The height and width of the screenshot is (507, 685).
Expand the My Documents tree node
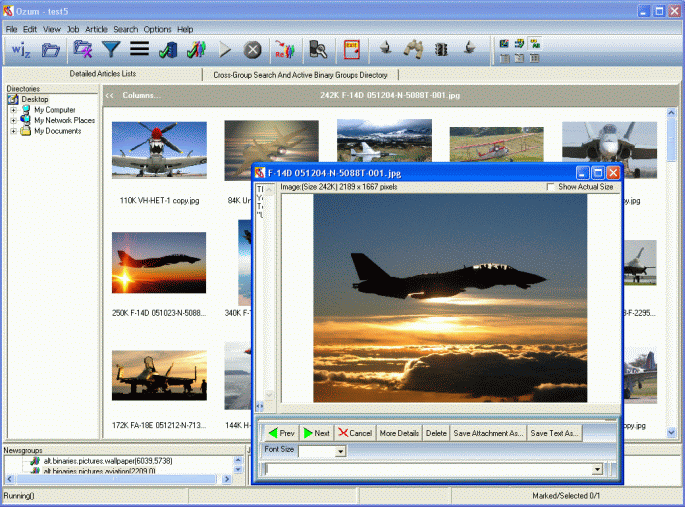click(x=14, y=131)
